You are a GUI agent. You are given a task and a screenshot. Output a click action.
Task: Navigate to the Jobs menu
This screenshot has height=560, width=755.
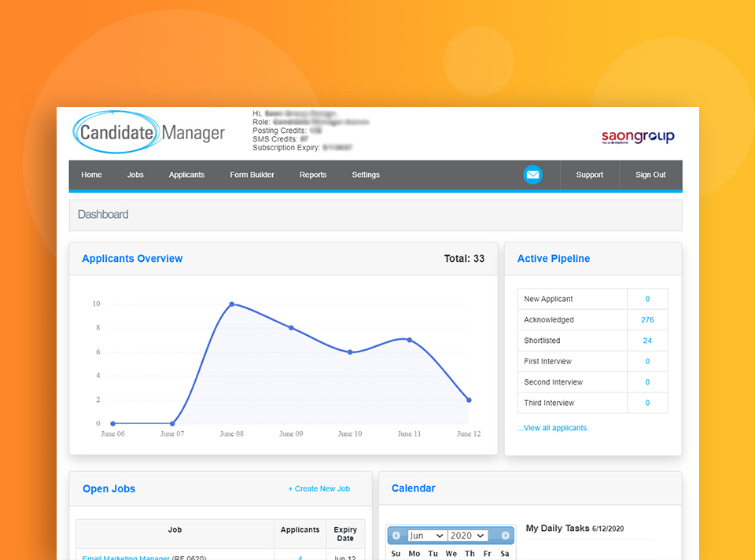pyautogui.click(x=134, y=175)
